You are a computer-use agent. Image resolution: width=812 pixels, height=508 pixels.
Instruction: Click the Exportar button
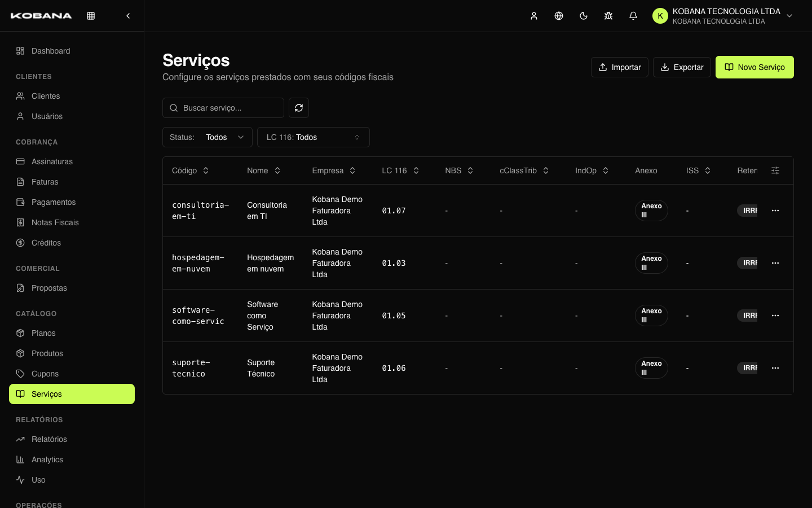[x=682, y=67]
